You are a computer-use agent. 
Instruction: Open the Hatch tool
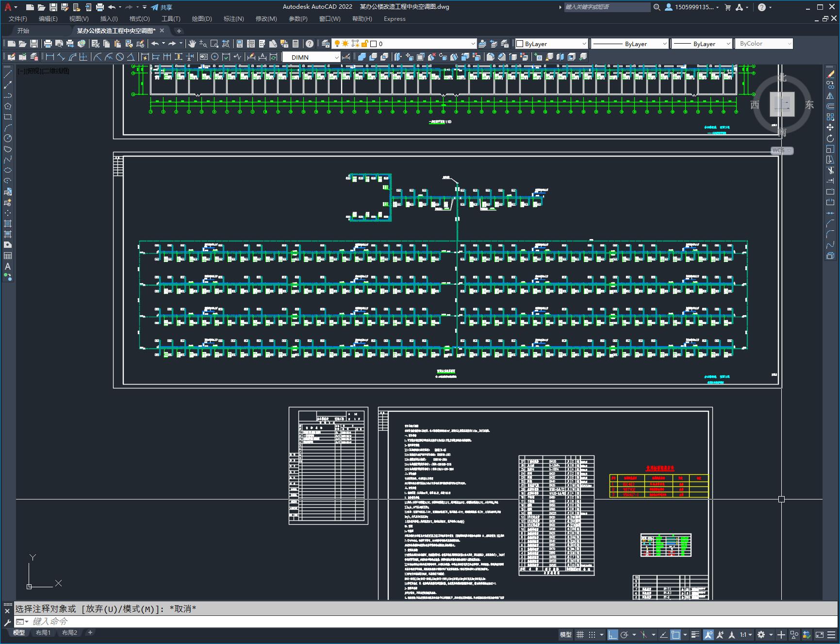8,224
